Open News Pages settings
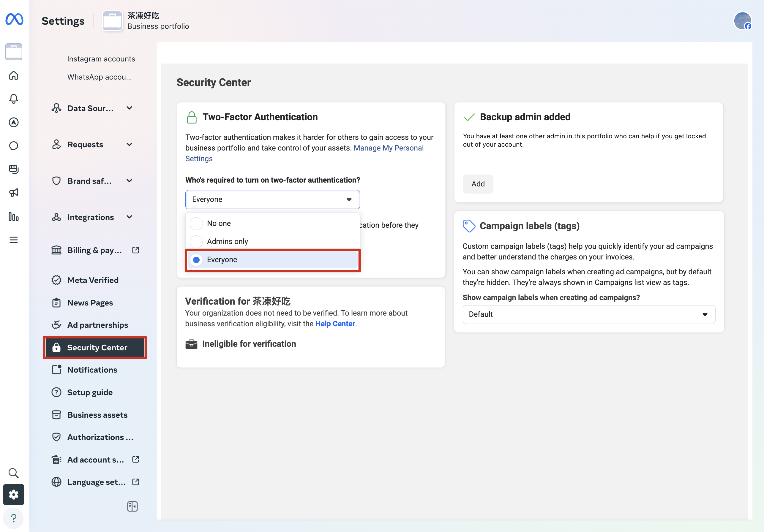Screen dimensions: 764x532 (90, 303)
